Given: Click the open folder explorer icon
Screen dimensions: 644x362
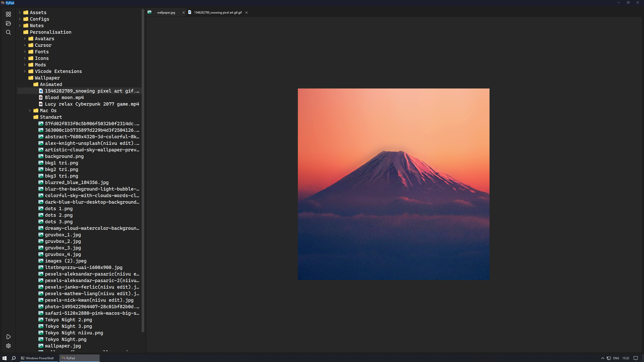Looking at the screenshot, I should coord(8,23).
